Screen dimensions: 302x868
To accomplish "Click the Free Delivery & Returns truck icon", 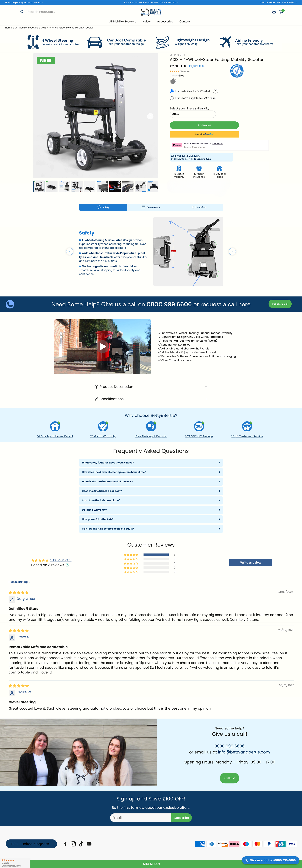I will [x=151, y=426].
